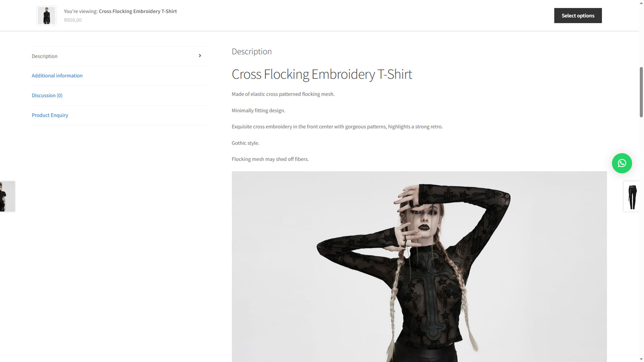The image size is (644, 362).
Task: Open the Product Enquiry tab
Action: (x=50, y=115)
